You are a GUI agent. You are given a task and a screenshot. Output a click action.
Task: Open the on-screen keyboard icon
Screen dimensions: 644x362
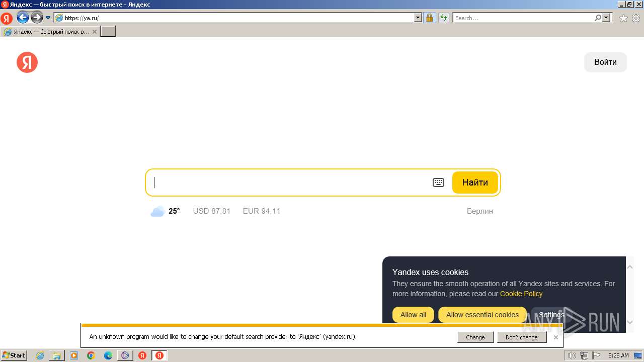click(439, 183)
